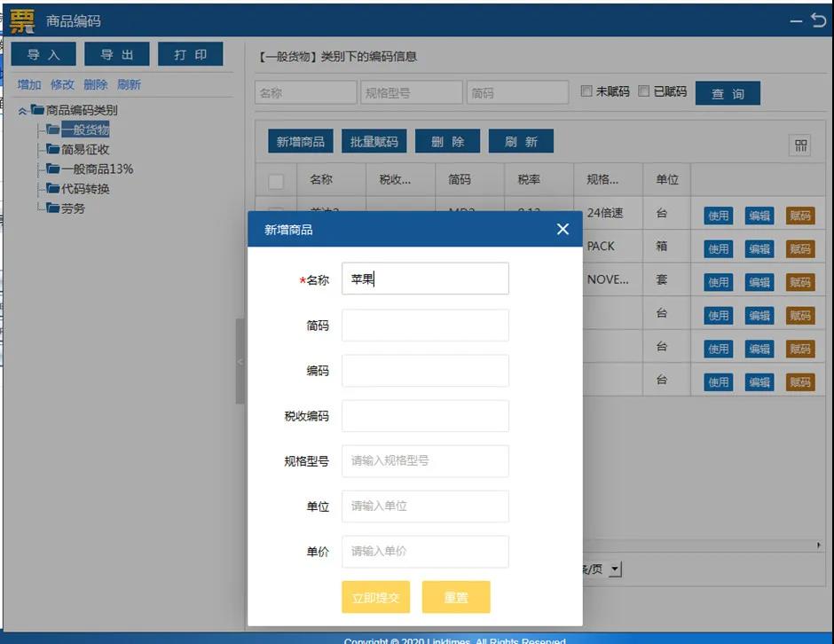Switch table to card view using the grid icon
Viewport: 834px width, 644px height.
(799, 144)
